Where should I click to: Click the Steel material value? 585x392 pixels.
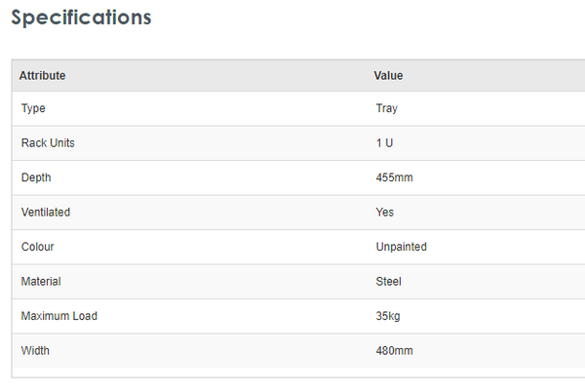[x=389, y=282]
